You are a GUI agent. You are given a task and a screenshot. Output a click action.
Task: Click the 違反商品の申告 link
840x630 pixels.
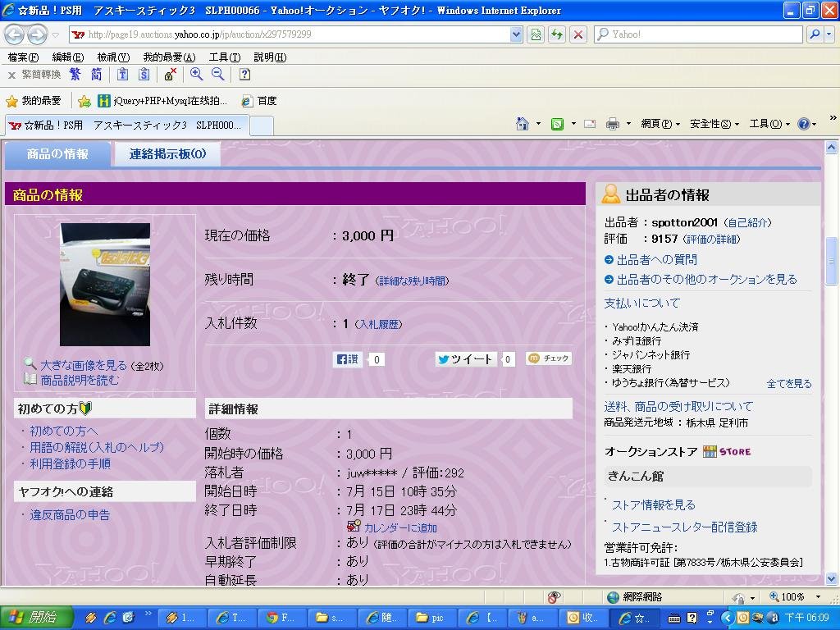pyautogui.click(x=70, y=515)
